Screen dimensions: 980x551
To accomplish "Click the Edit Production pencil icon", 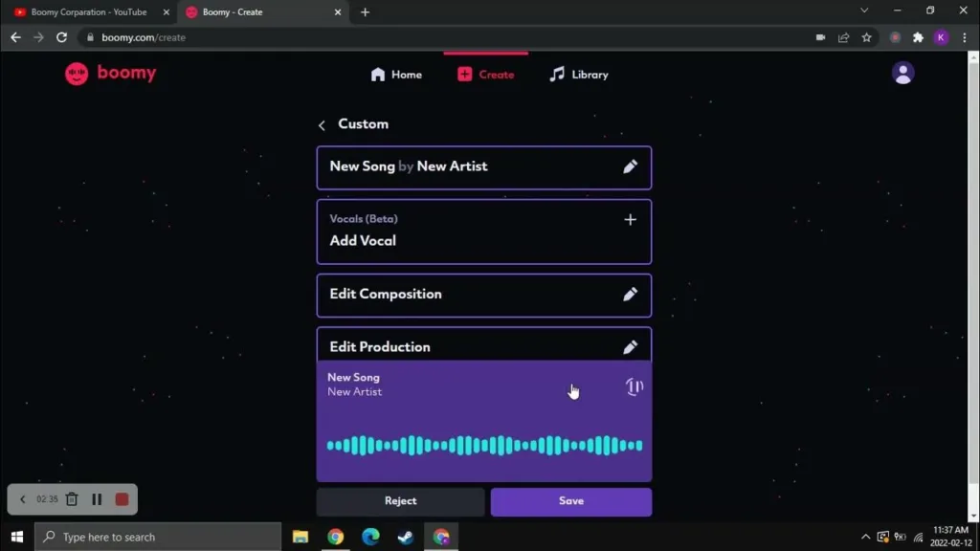I will coord(630,347).
